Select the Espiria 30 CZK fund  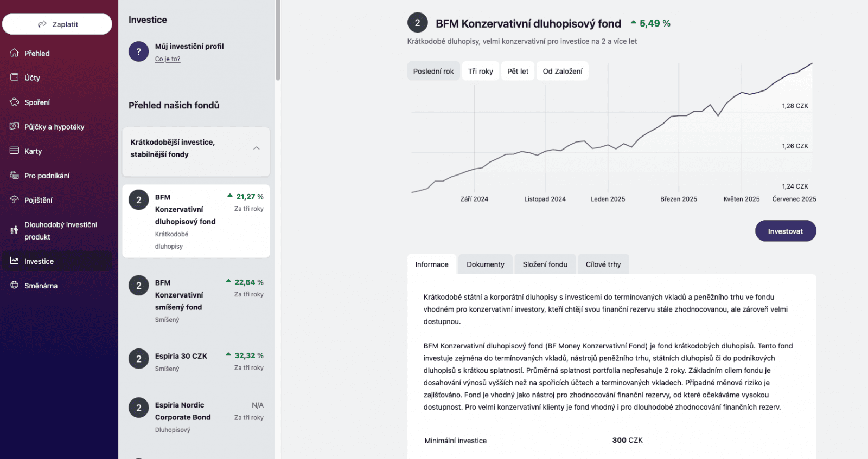196,361
